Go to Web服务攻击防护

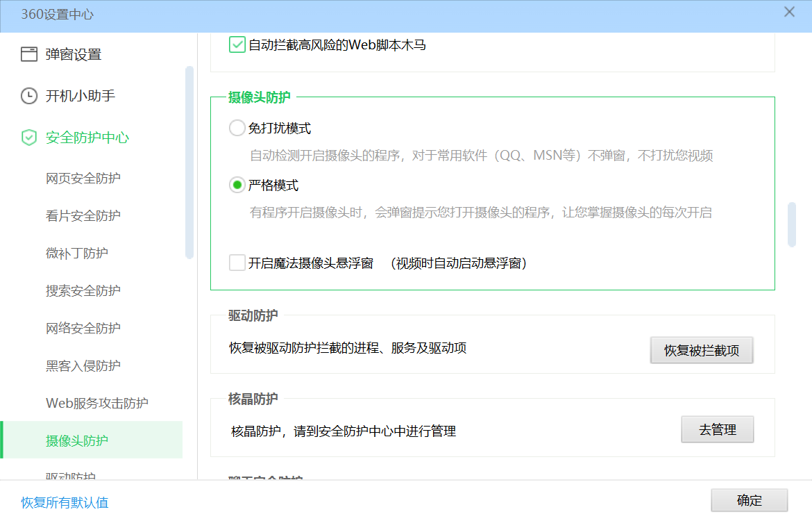[97, 403]
